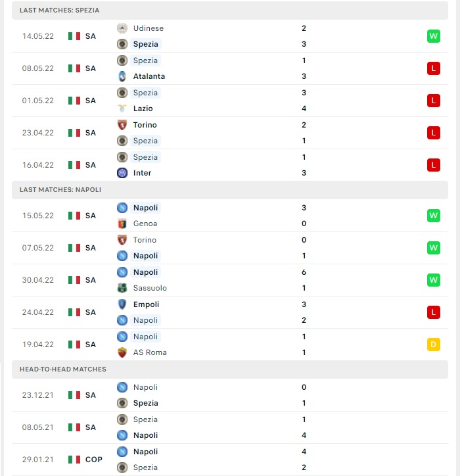Click the Atalanta club crest icon
The width and height of the screenshot is (460, 476).
(x=122, y=76)
